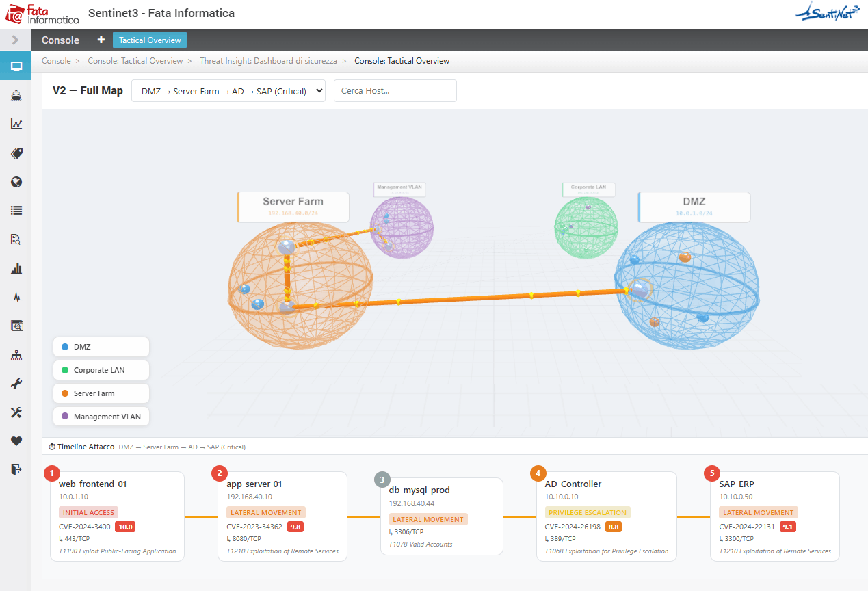Viewport: 868px width, 591px height.
Task: Toggle Corporate LAN legend entry
Action: point(101,370)
